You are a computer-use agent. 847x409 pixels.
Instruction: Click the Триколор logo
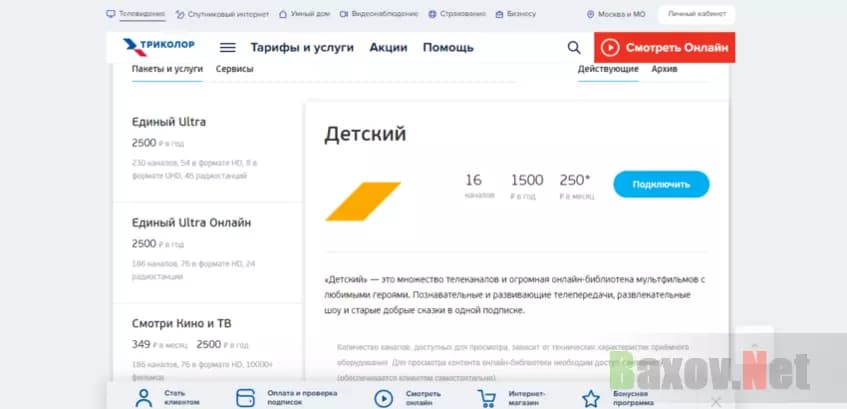[x=158, y=47]
